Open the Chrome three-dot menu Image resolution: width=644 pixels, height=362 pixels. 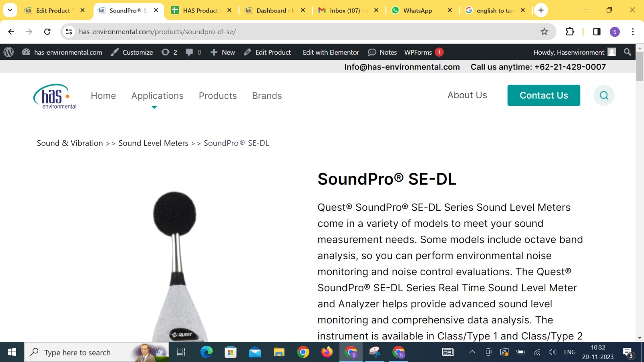click(633, 31)
